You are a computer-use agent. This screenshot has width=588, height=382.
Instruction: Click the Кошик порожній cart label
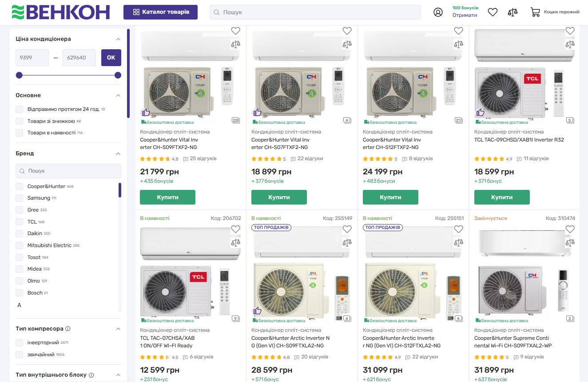[x=562, y=12]
